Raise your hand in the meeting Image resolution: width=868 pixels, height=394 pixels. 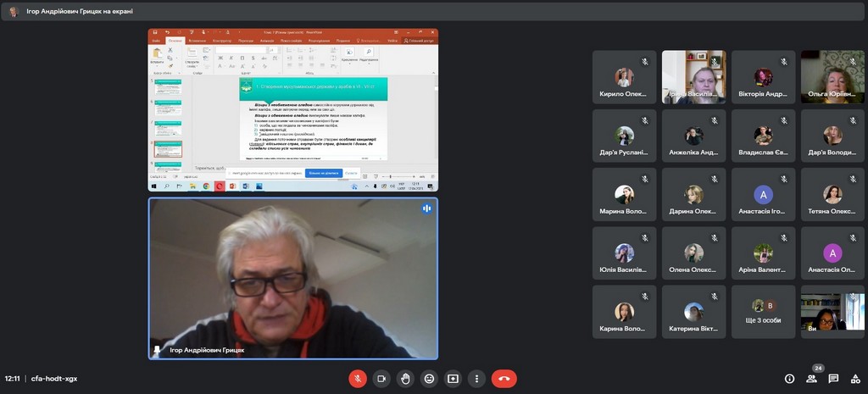[405, 379]
